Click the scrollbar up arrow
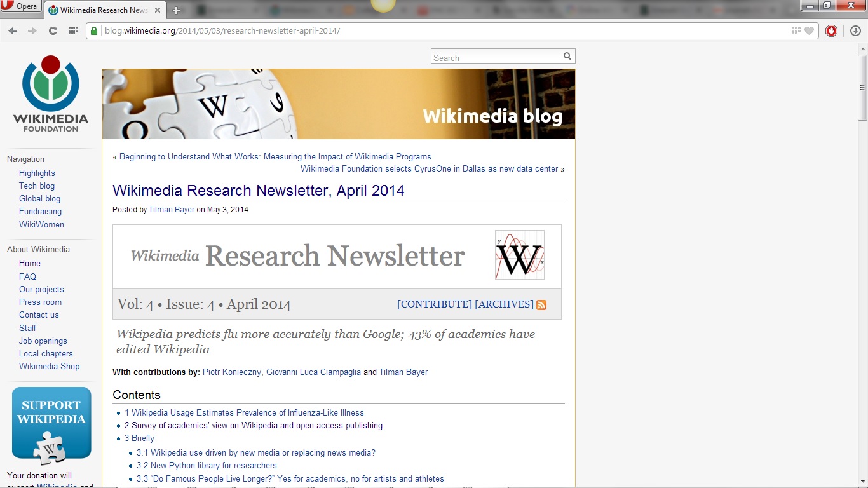 (862, 50)
